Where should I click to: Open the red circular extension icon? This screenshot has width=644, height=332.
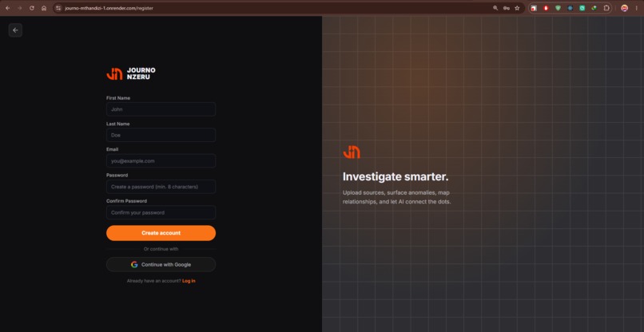coord(546,8)
